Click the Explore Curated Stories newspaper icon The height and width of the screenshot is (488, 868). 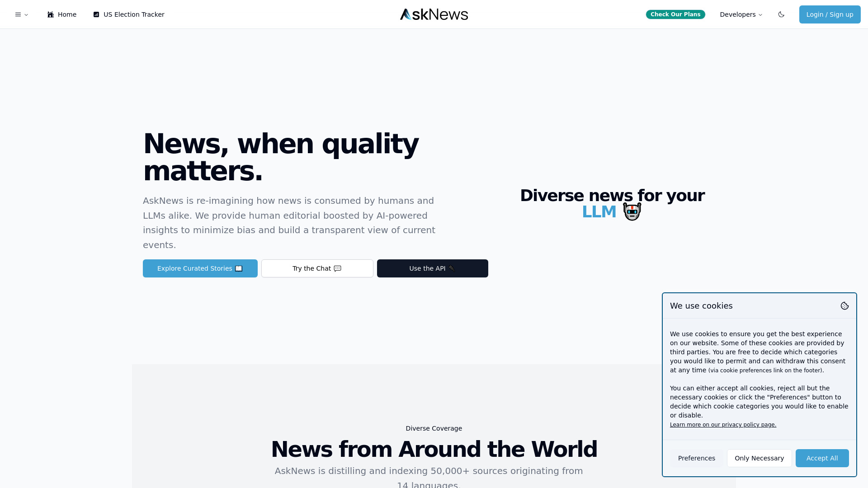pos(238,268)
